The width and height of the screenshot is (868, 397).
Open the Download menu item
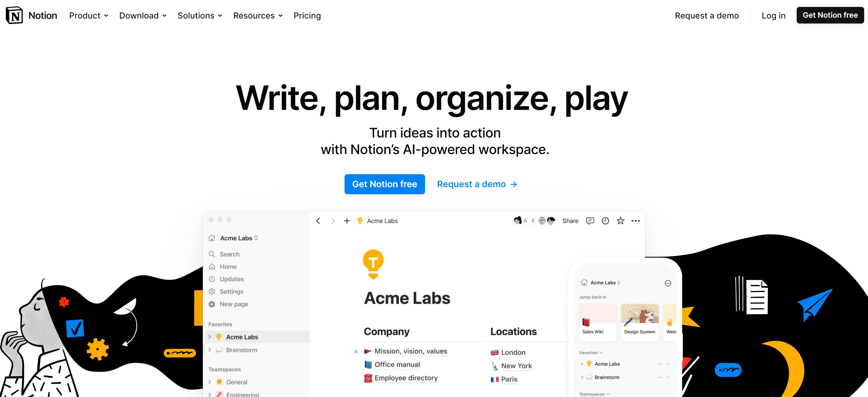click(143, 15)
